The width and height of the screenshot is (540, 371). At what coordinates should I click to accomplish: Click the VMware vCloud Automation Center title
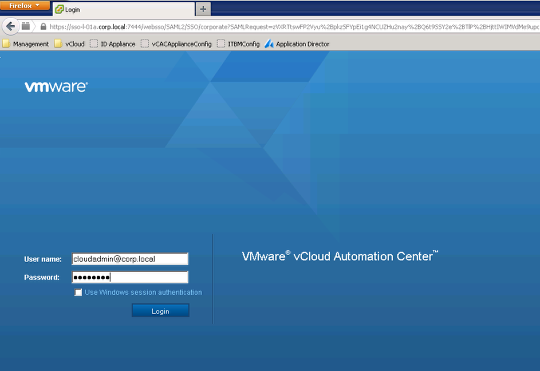340,256
